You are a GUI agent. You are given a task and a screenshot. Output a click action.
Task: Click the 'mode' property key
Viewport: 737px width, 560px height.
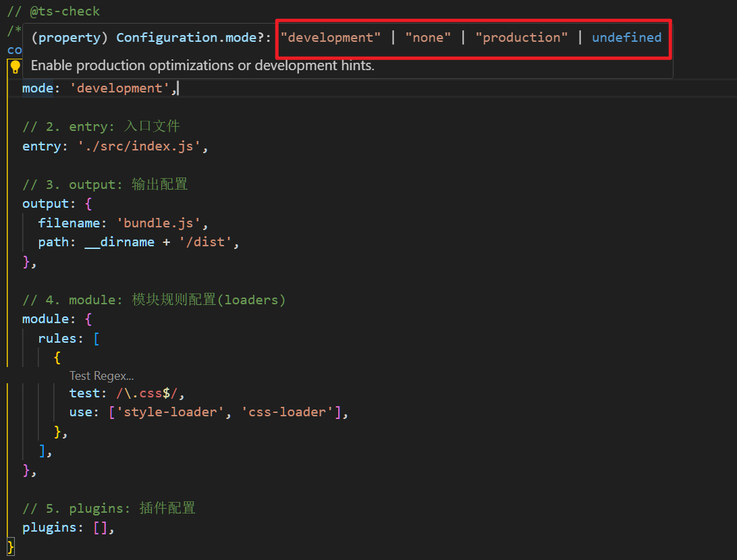click(38, 88)
